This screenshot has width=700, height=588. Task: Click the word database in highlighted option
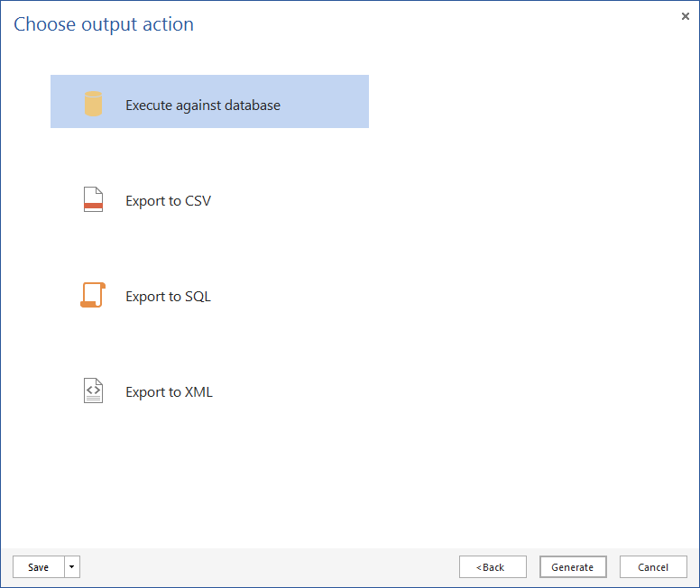(x=253, y=106)
